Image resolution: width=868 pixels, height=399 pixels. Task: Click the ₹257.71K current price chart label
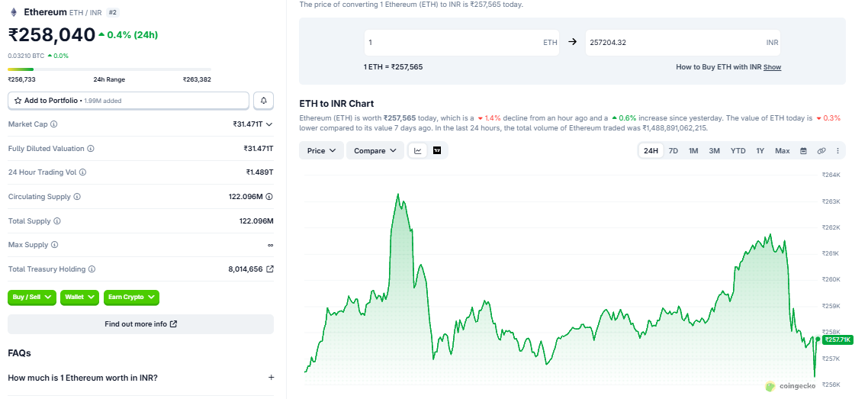tap(837, 339)
